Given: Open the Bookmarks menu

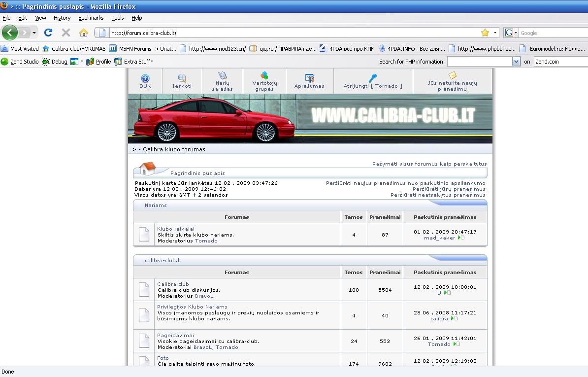Looking at the screenshot, I should tap(91, 18).
